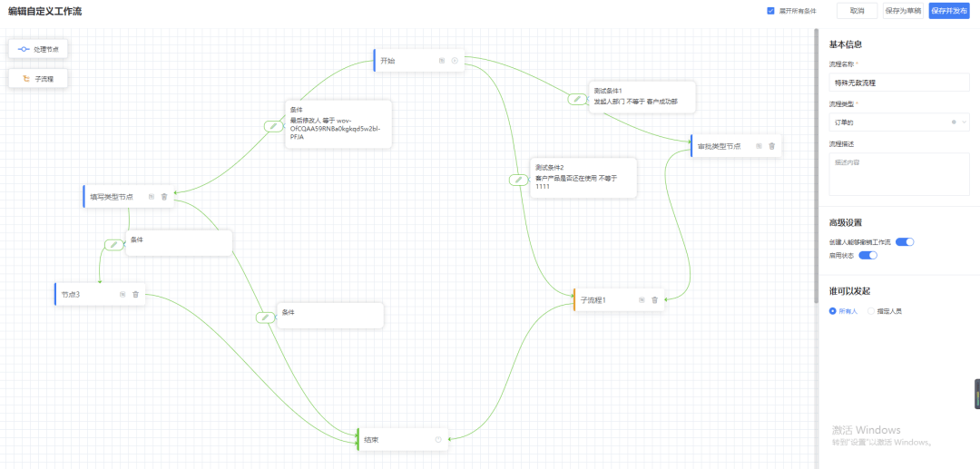Choose the 所有人 radio button
The width and height of the screenshot is (980, 469).
pyautogui.click(x=833, y=311)
